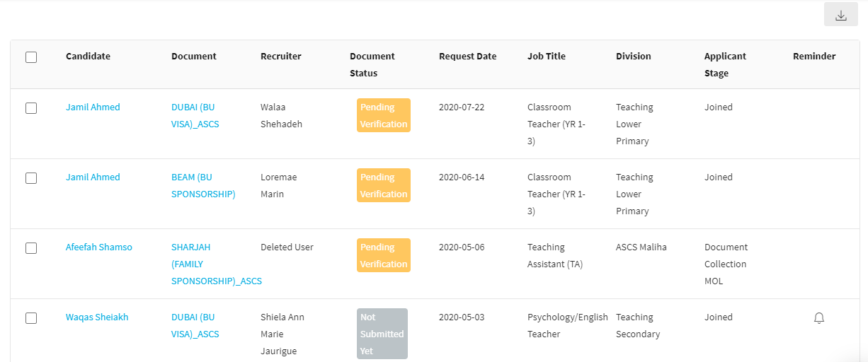
Task: Check the box for Afeefah Shamso row
Action: pyautogui.click(x=31, y=248)
